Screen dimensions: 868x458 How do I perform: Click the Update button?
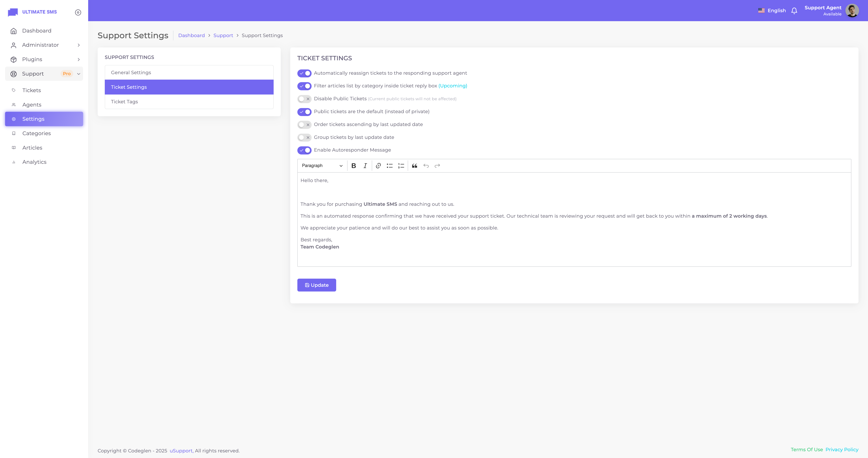click(316, 285)
